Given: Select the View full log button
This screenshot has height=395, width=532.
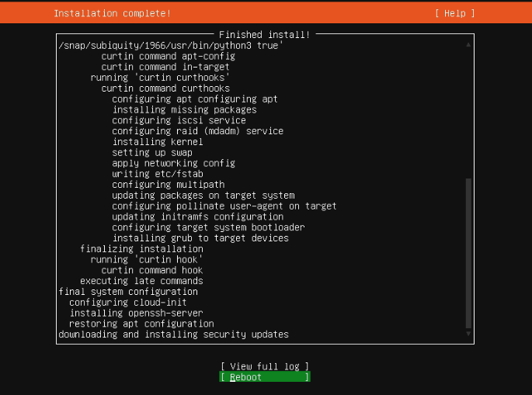Looking at the screenshot, I should (x=265, y=366).
